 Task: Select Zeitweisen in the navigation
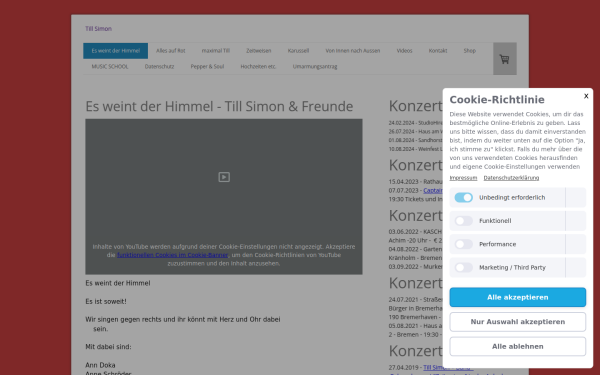pyautogui.click(x=259, y=51)
